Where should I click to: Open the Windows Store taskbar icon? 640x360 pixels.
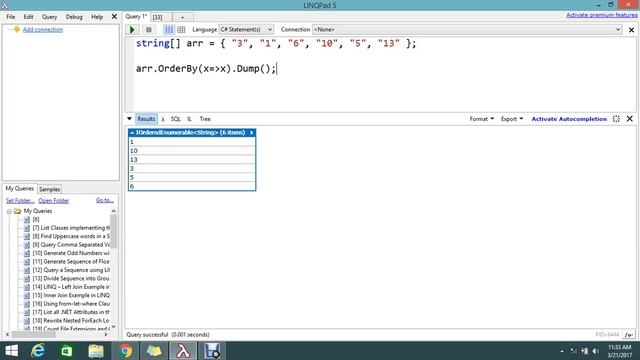click(x=67, y=351)
